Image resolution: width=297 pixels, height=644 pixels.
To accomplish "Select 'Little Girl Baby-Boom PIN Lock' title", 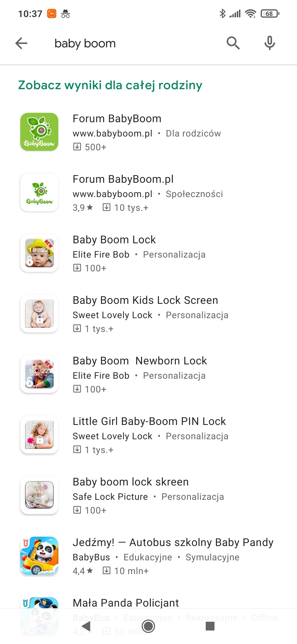I will point(149,421).
